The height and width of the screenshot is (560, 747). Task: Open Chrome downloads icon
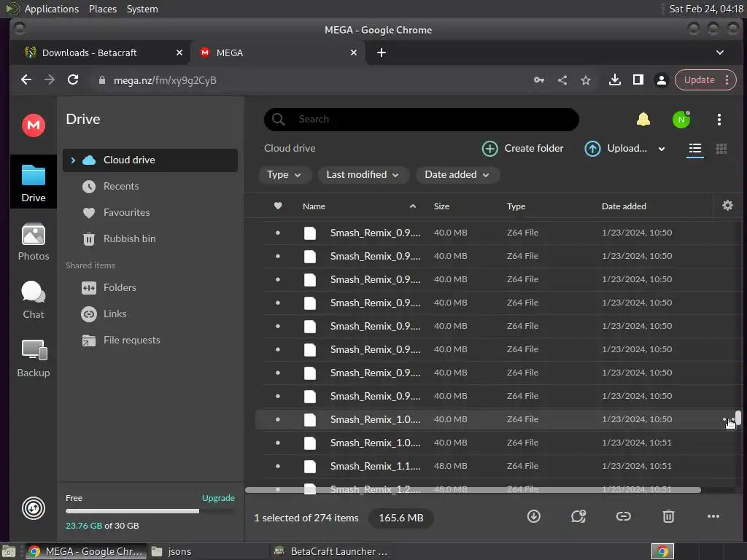pos(614,80)
